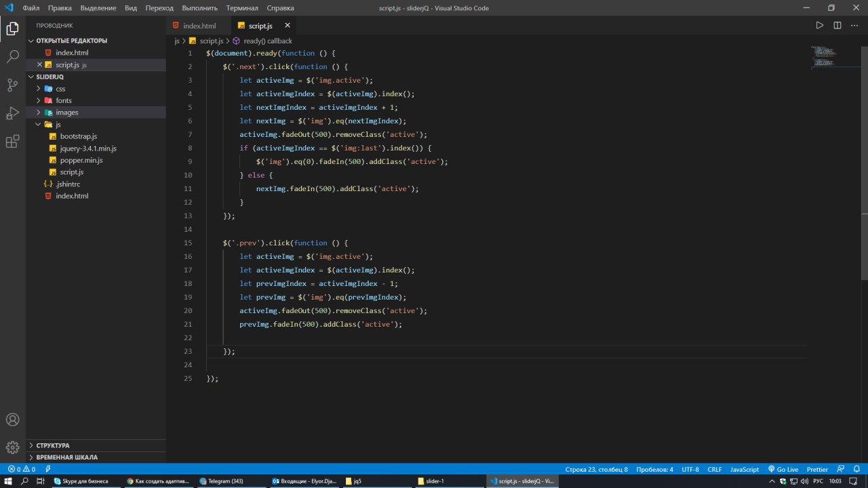Open the Run and Debug view icon

pyautogui.click(x=12, y=113)
